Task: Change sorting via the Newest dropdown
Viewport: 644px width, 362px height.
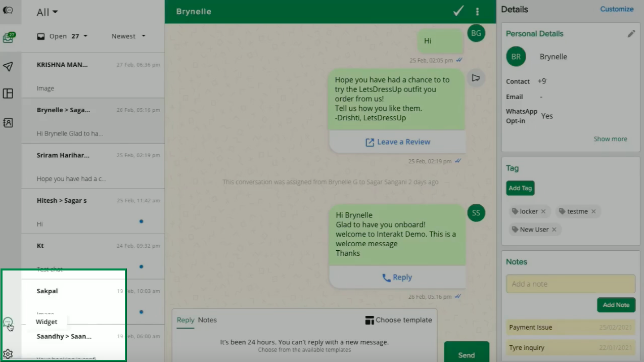Action: click(128, 36)
